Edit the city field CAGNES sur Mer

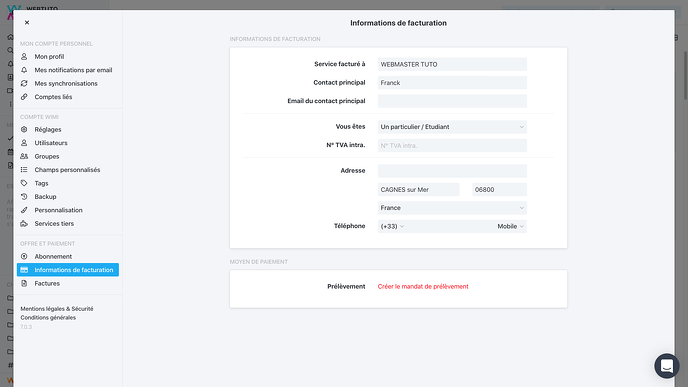[419, 190]
